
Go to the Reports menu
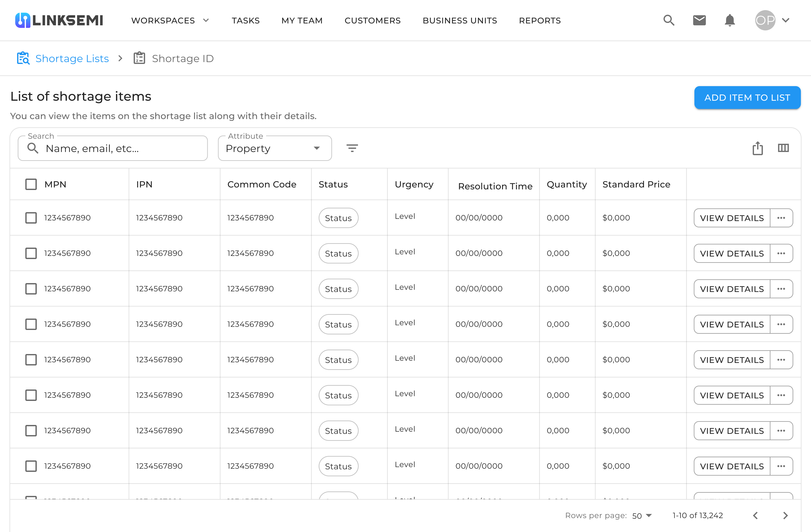[540, 20]
